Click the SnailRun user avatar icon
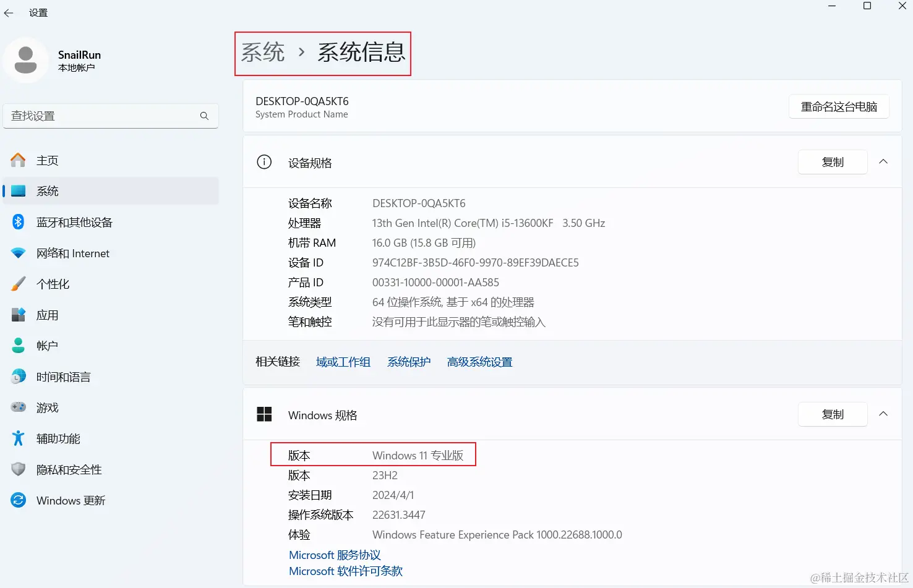913x588 pixels. pyautogui.click(x=25, y=60)
